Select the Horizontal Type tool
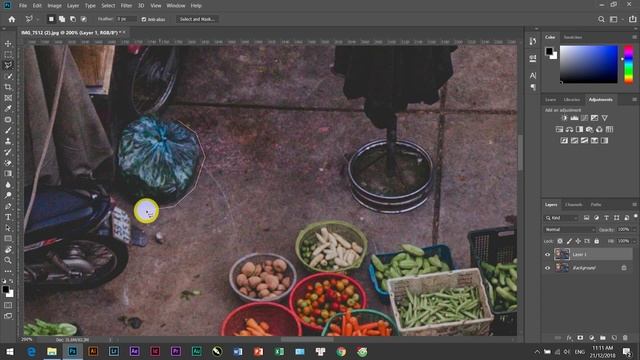The image size is (640, 360). (8, 217)
